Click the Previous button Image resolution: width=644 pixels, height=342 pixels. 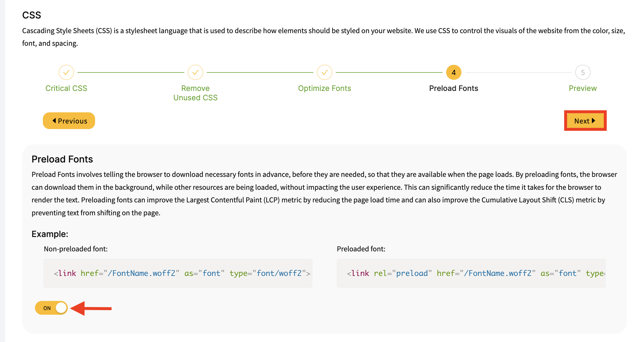[x=69, y=121]
